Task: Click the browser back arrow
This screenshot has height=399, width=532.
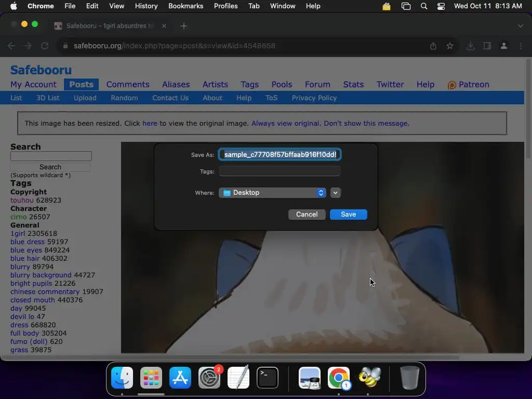Action: click(11, 46)
